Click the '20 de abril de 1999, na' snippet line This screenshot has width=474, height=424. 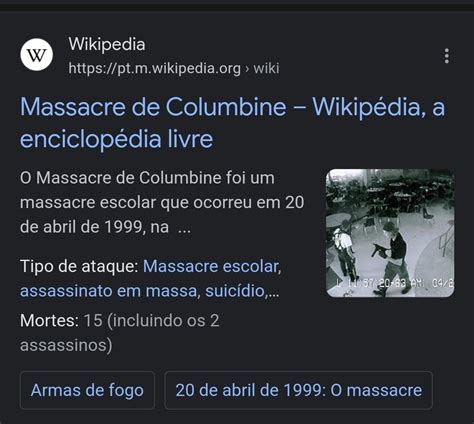click(94, 227)
